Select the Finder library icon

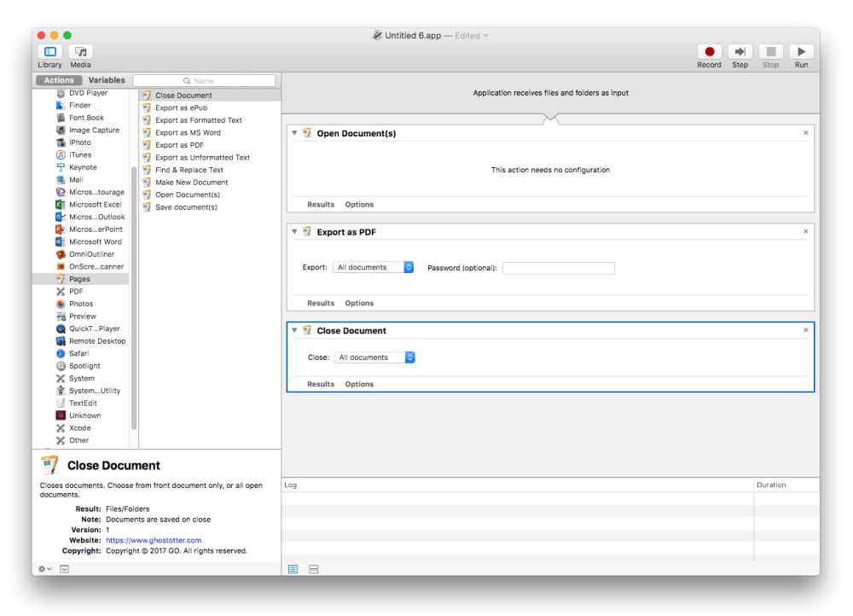coord(61,105)
